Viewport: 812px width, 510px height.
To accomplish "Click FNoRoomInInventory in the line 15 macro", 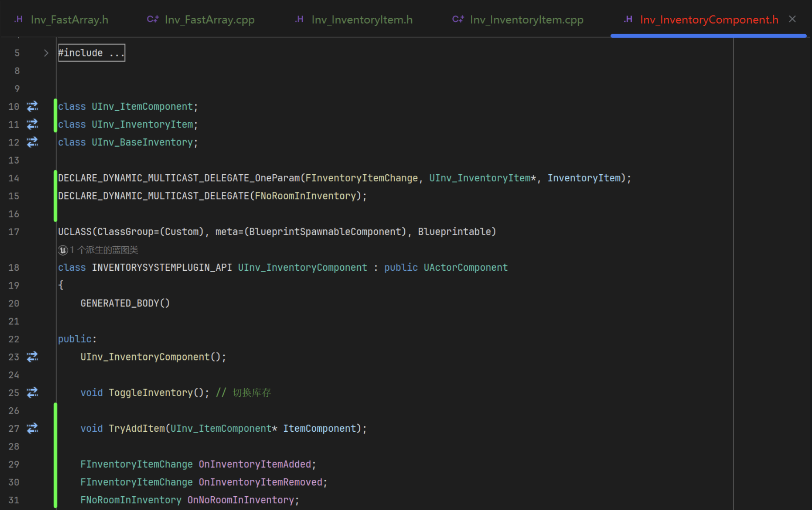I will (x=306, y=196).
